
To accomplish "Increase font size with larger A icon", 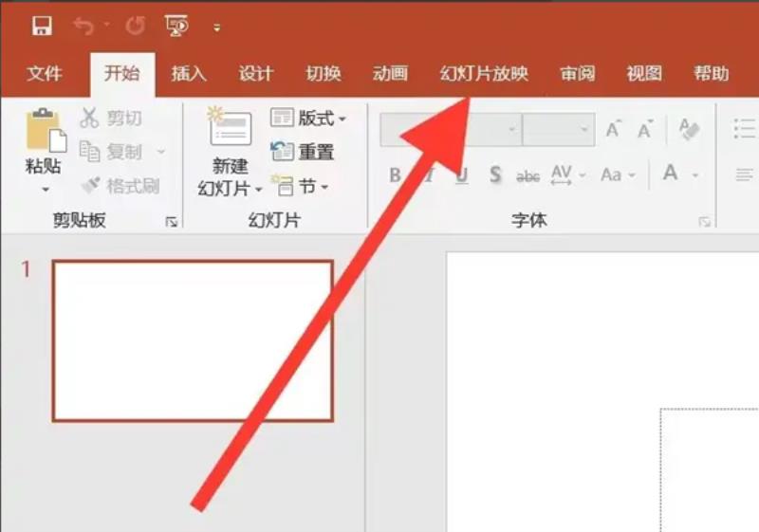I will (613, 129).
